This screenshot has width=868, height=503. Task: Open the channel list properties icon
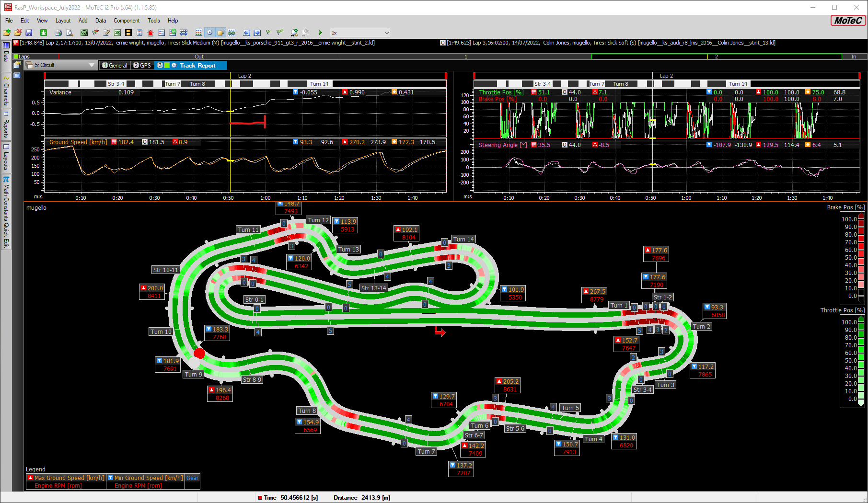pyautogui.click(x=162, y=33)
